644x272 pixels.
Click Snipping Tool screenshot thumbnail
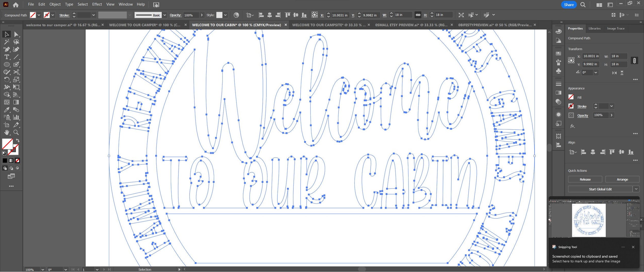(594, 219)
